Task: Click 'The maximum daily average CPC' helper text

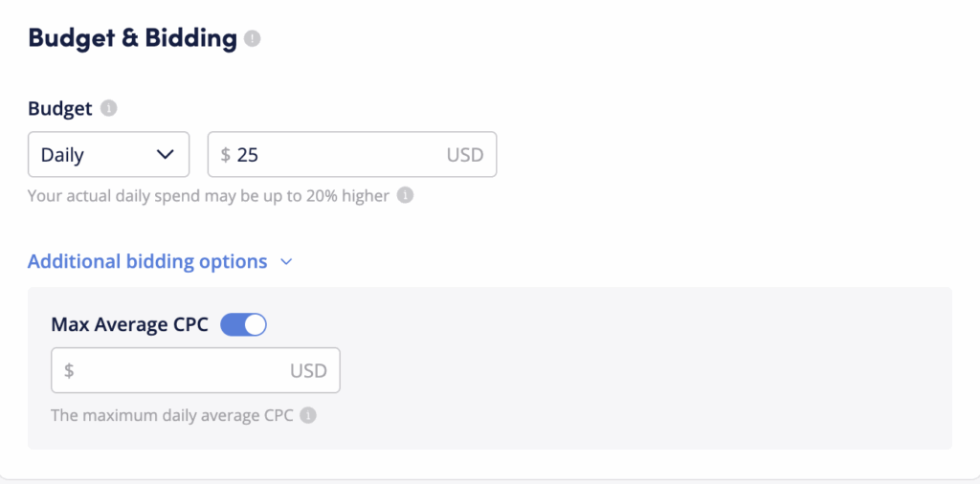Action: click(172, 416)
